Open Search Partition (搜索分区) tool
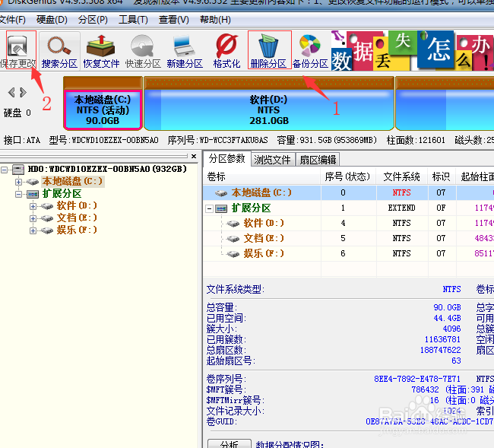This screenshot has width=494, height=448. click(x=59, y=50)
